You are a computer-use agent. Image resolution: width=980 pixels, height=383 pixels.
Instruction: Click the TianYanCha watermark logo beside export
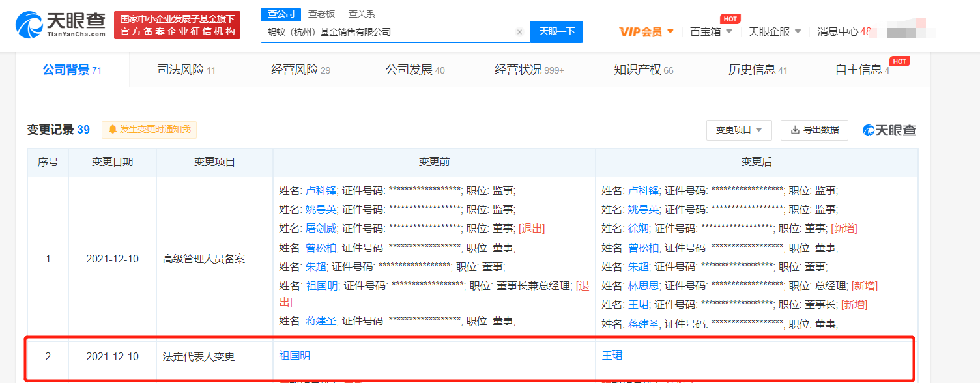(x=889, y=130)
